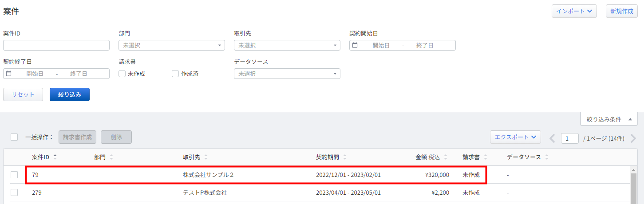Check the 作成済 invoice filter
This screenshot has height=204, width=644.
click(175, 74)
